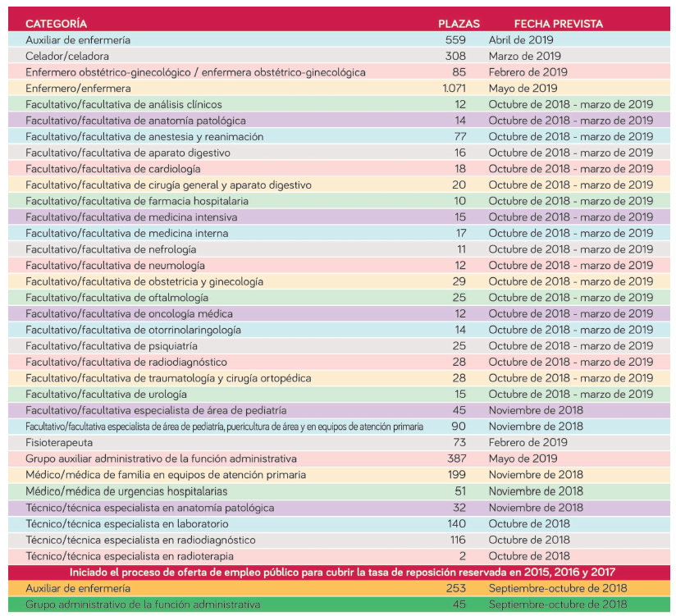Click 'Médico/médica de urgencias hospitalarias'
This screenshot has height=616, width=676.
coord(126,491)
